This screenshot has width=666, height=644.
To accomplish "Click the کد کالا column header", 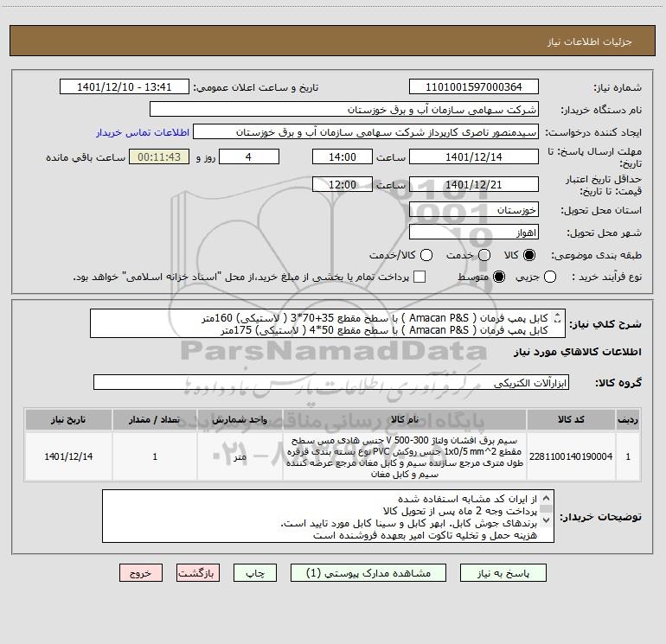I will point(571,420).
